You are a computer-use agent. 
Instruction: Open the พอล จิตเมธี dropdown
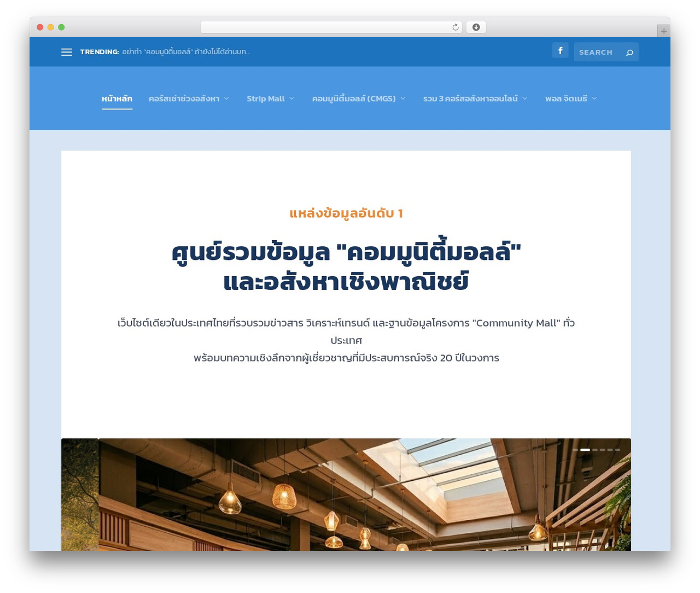(x=571, y=98)
